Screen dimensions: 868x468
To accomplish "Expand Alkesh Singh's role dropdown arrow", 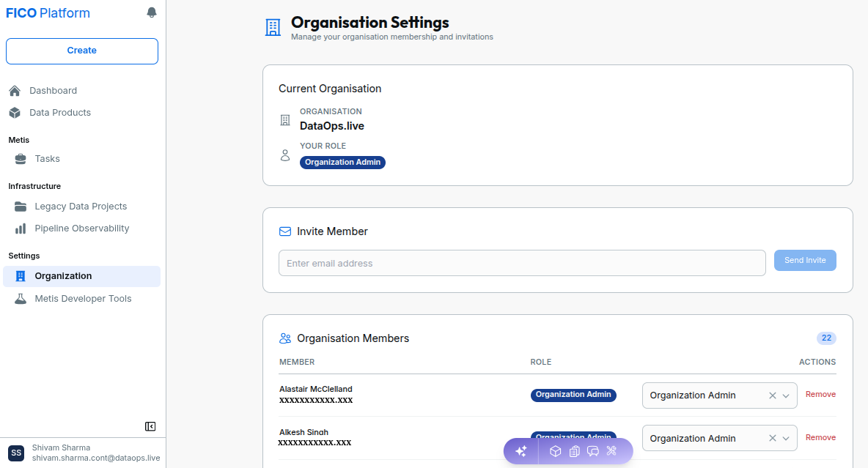I will click(x=785, y=438).
